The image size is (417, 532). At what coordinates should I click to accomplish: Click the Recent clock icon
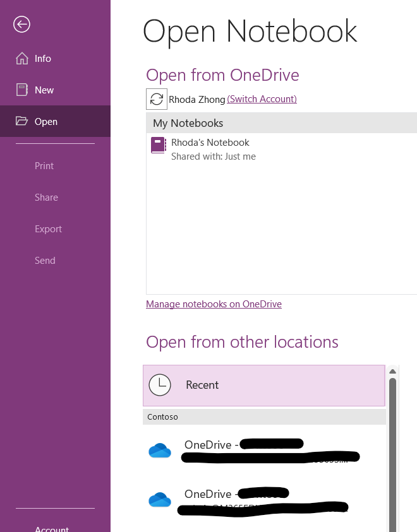pos(160,384)
